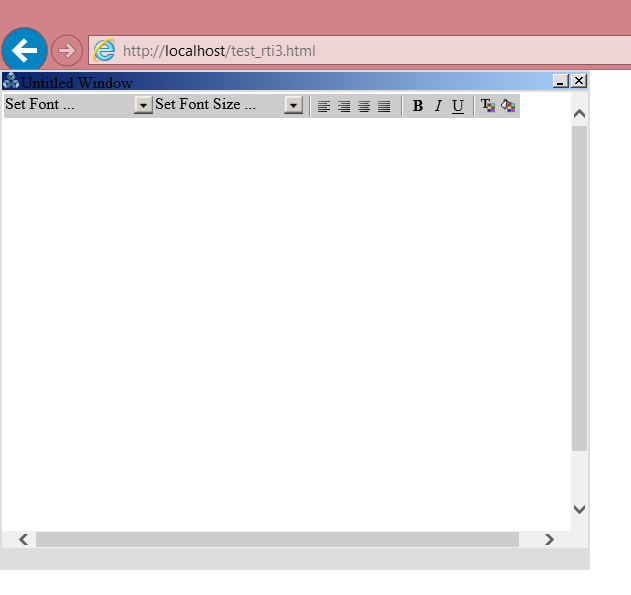Toggle bold formatting with the B button
The height and width of the screenshot is (595, 631).
click(x=418, y=106)
